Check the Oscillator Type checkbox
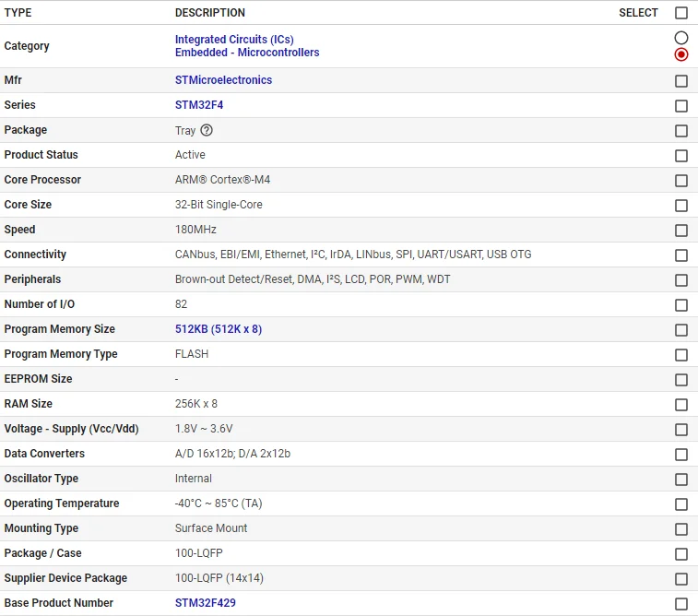Screen dimensions: 698x616 tap(681, 480)
